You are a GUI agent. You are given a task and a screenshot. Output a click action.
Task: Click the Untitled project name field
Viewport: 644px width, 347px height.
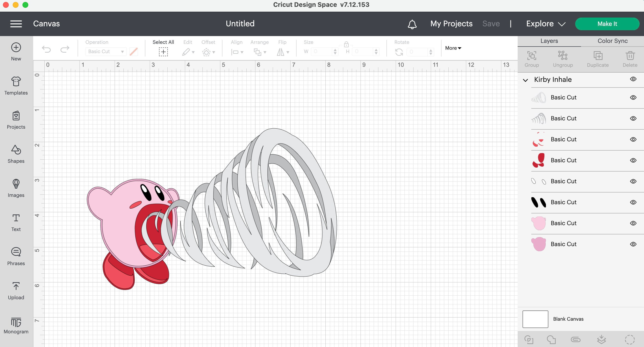[x=240, y=23]
